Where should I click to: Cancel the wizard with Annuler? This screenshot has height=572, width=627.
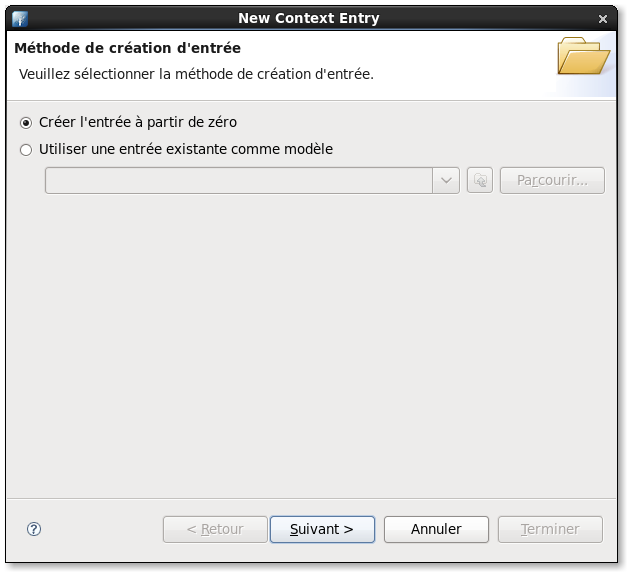pyautogui.click(x=436, y=529)
